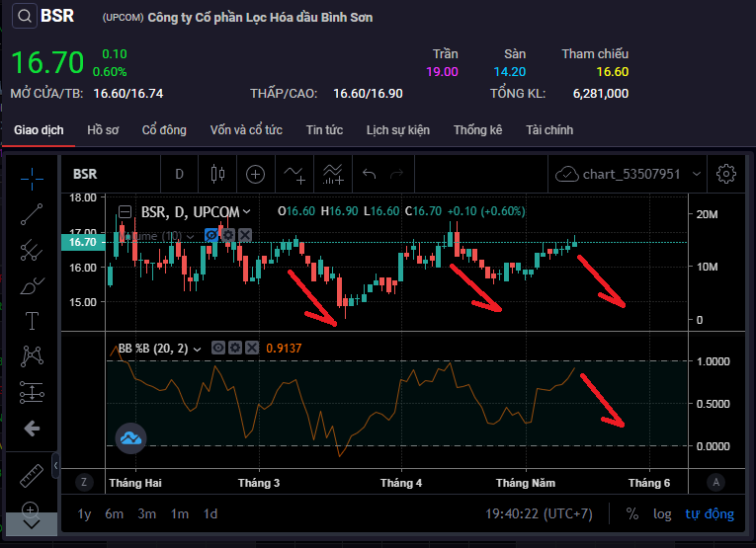Switch to the Giao dịch tab
Image resolution: width=756 pixels, height=548 pixels.
[x=39, y=130]
